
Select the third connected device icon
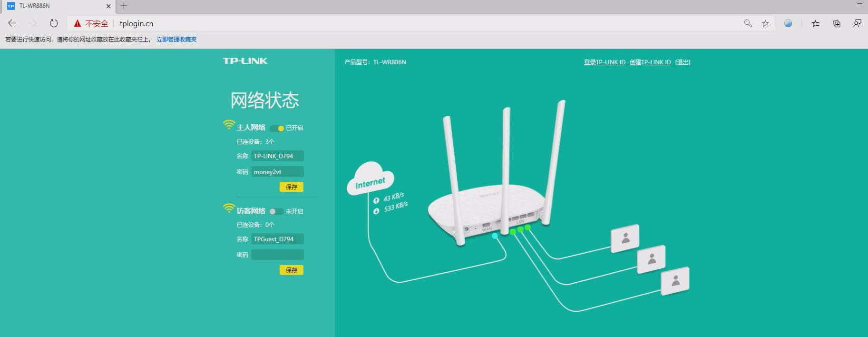click(x=675, y=281)
